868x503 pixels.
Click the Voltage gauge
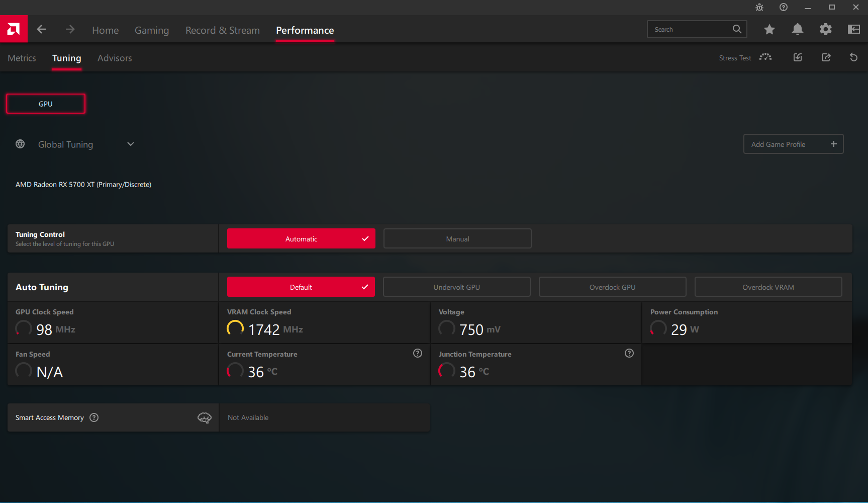(x=447, y=328)
